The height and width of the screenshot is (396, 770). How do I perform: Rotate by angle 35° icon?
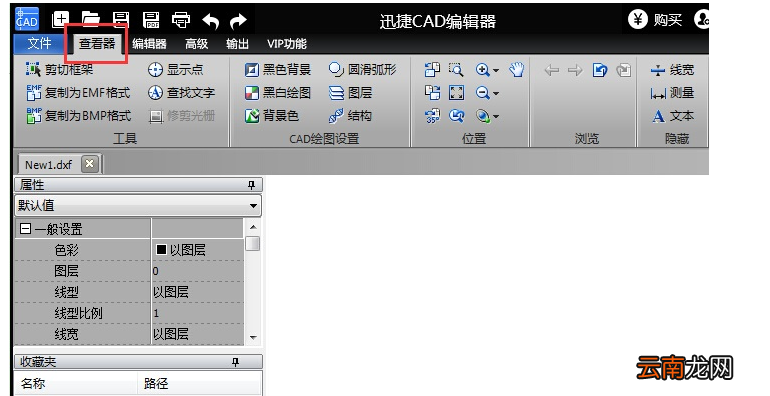(x=432, y=115)
